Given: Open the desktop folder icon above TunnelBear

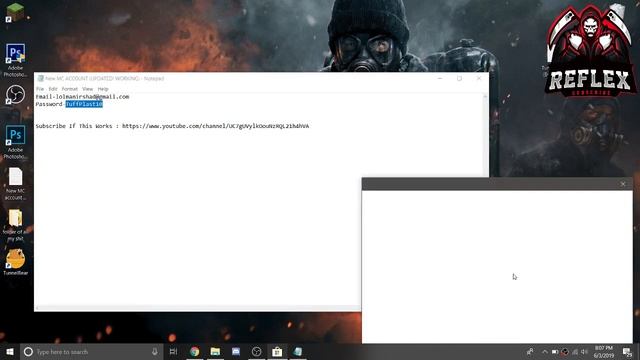Looking at the screenshot, I should tap(16, 225).
